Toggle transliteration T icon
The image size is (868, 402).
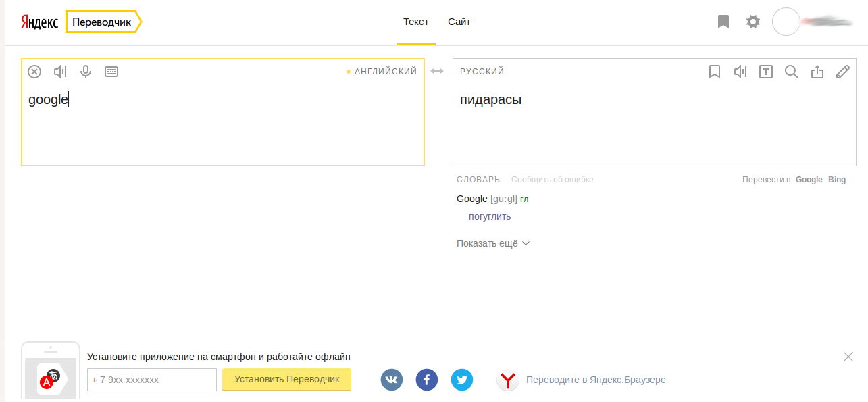[766, 72]
